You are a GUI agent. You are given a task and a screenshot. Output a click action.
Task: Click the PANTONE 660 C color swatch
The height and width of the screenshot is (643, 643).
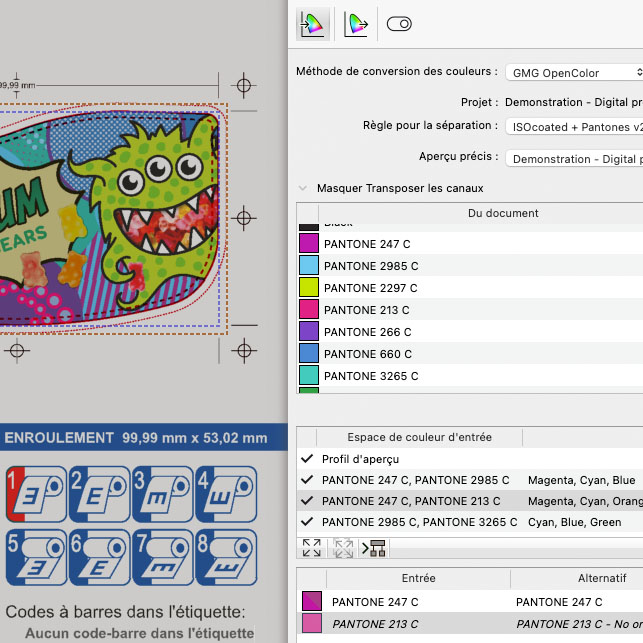pyautogui.click(x=309, y=353)
